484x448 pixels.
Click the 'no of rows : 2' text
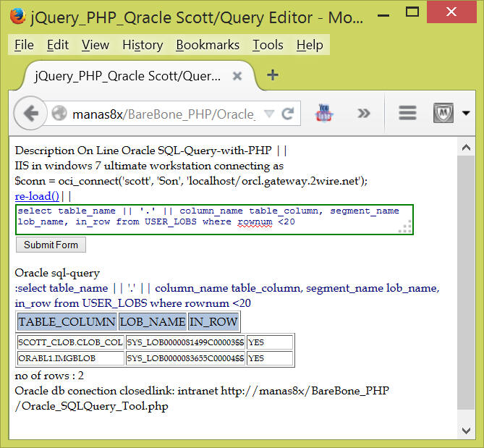49,376
